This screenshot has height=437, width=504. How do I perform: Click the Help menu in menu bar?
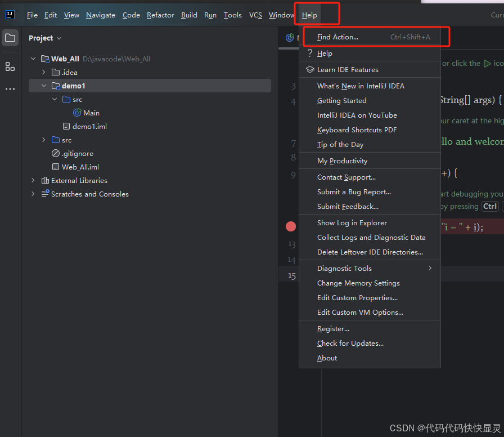tap(309, 15)
